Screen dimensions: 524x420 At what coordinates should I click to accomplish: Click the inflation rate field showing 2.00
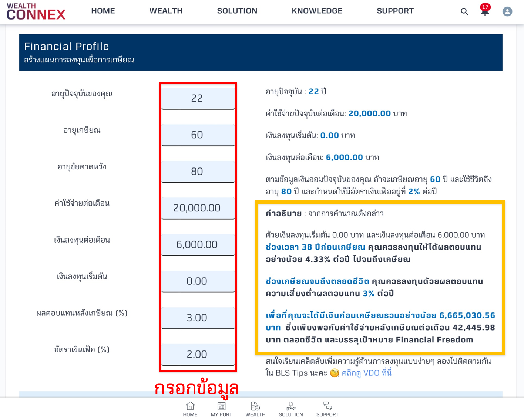click(198, 354)
